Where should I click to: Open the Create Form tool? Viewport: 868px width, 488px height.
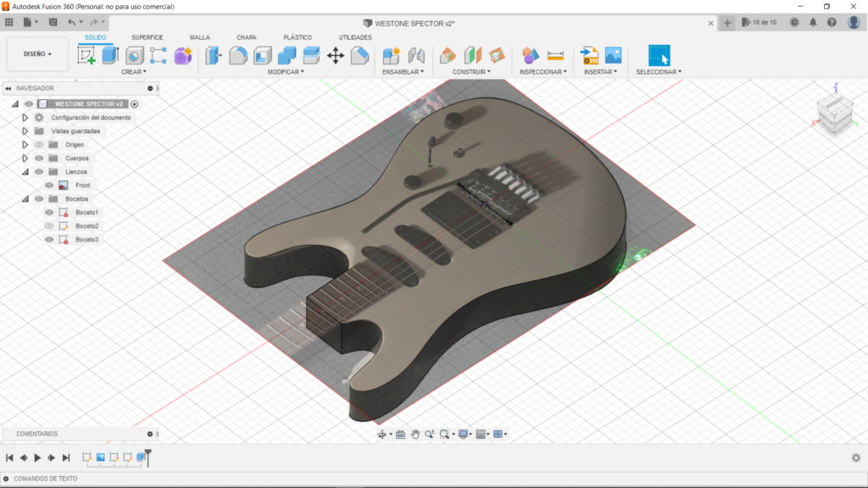[x=183, y=55]
